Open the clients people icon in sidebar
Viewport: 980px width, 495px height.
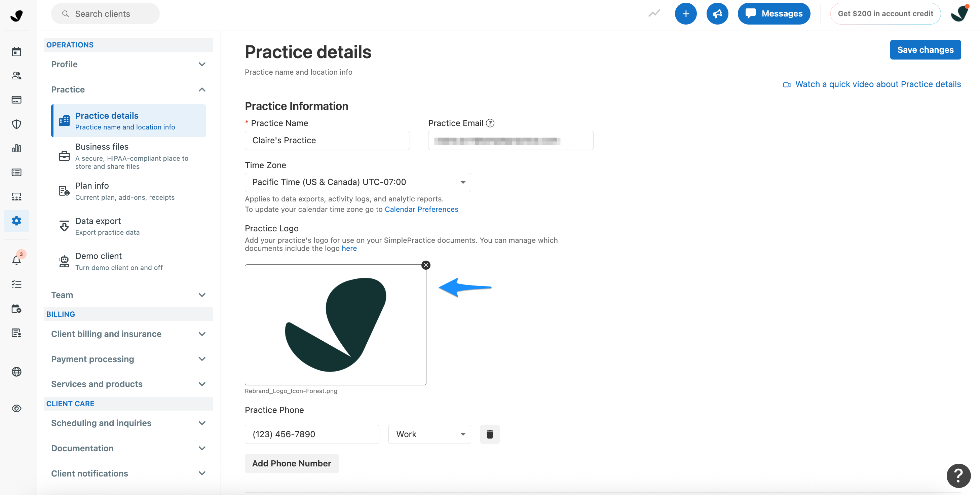click(16, 76)
